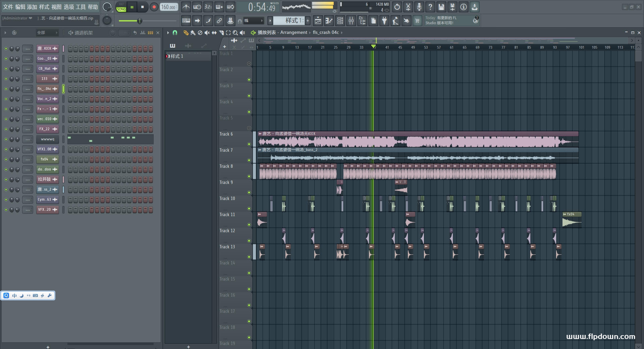Open the 线 snap setting dropdown
Viewport: 644px width, 349px height.
[253, 21]
